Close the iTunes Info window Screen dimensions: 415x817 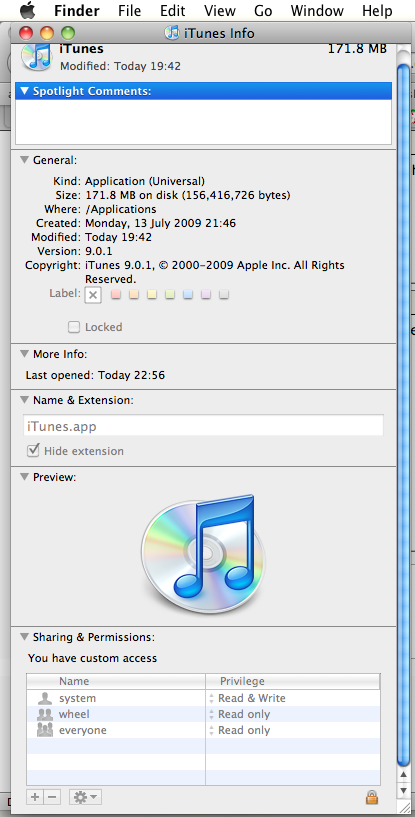click(26, 33)
